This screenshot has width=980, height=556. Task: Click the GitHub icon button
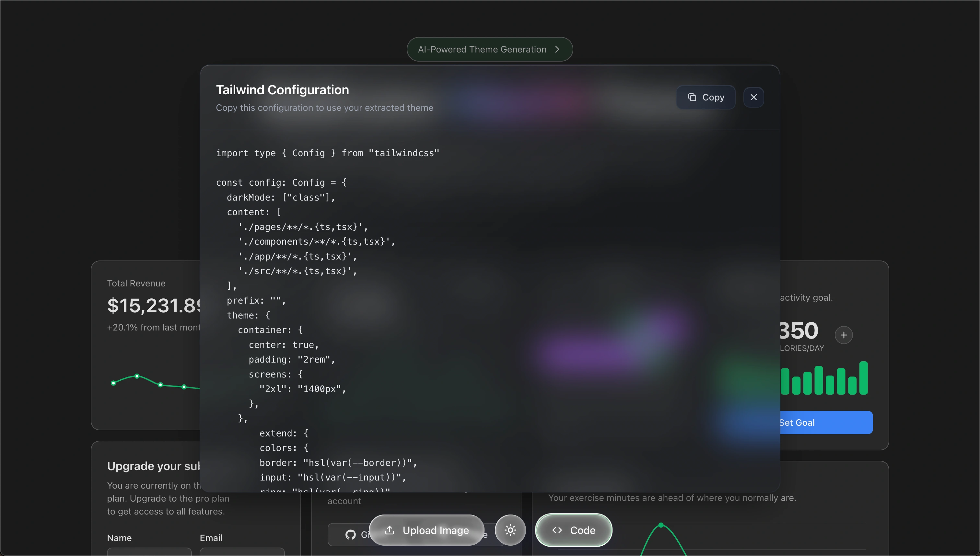point(350,535)
